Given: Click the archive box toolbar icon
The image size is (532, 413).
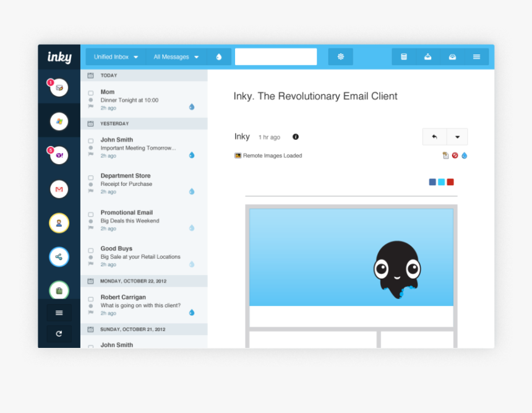Looking at the screenshot, I should (x=404, y=57).
